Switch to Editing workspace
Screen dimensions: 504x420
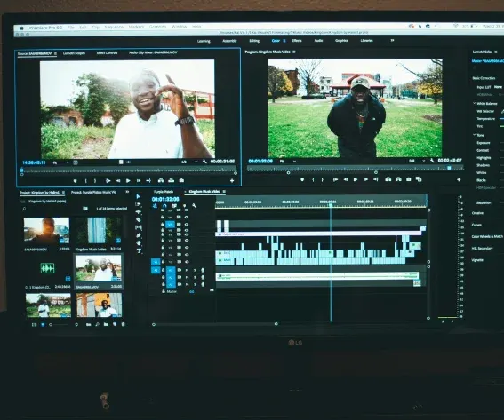click(x=254, y=41)
